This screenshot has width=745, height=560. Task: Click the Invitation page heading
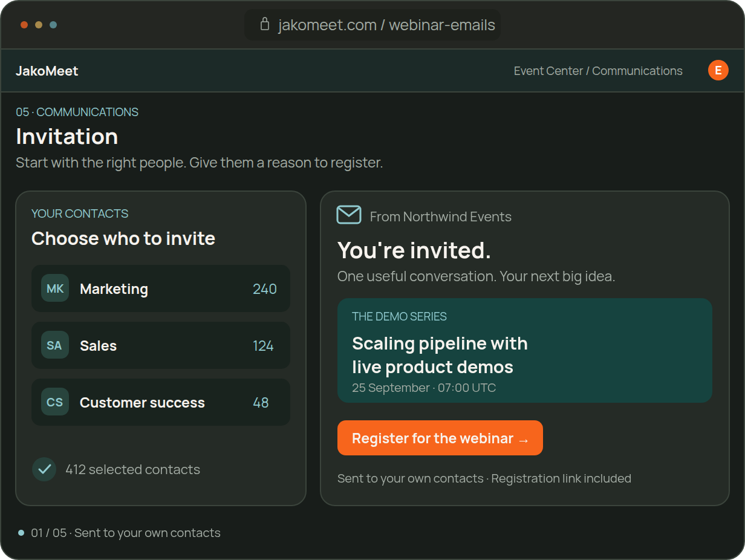pos(67,136)
